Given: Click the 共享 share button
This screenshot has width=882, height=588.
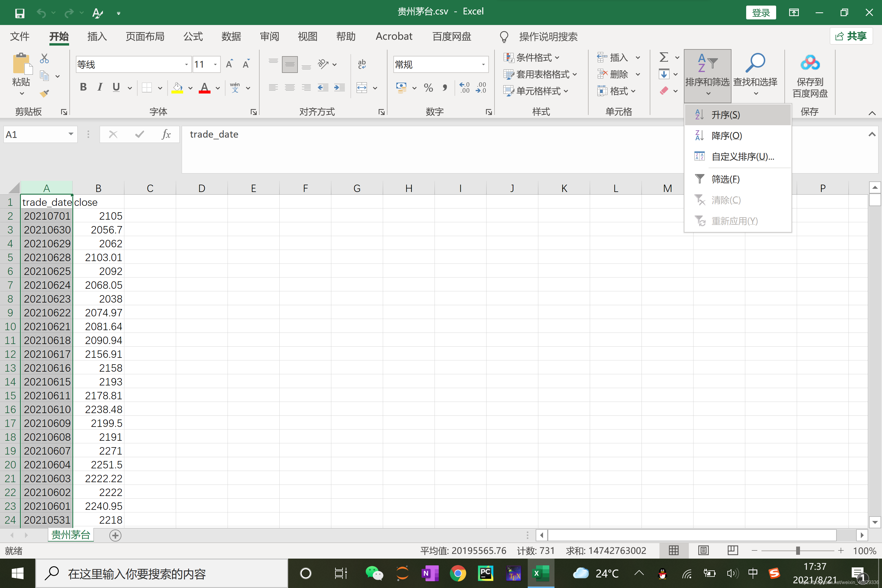Looking at the screenshot, I should [851, 36].
